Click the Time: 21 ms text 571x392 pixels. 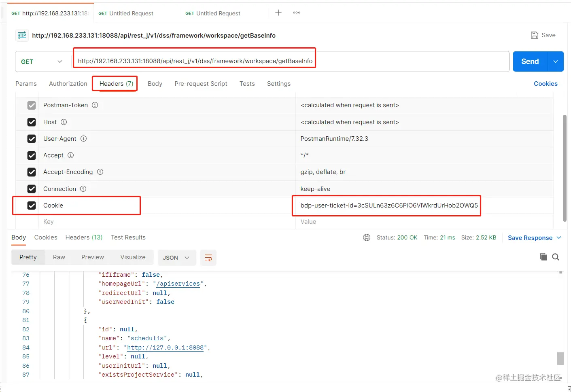click(439, 237)
